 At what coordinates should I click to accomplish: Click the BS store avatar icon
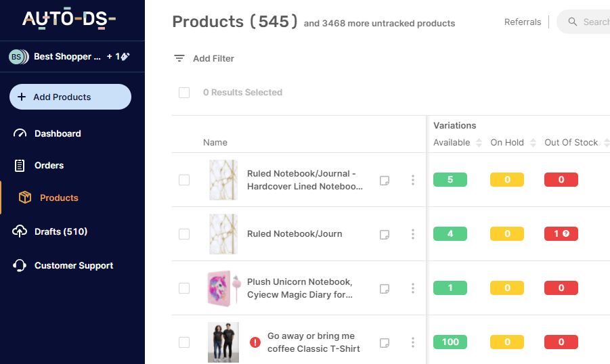point(16,57)
